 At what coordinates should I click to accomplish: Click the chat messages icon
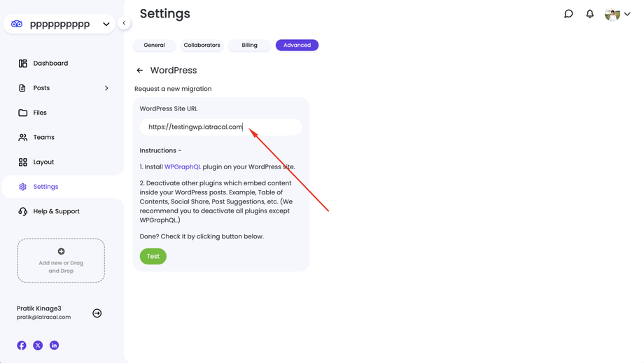(568, 14)
